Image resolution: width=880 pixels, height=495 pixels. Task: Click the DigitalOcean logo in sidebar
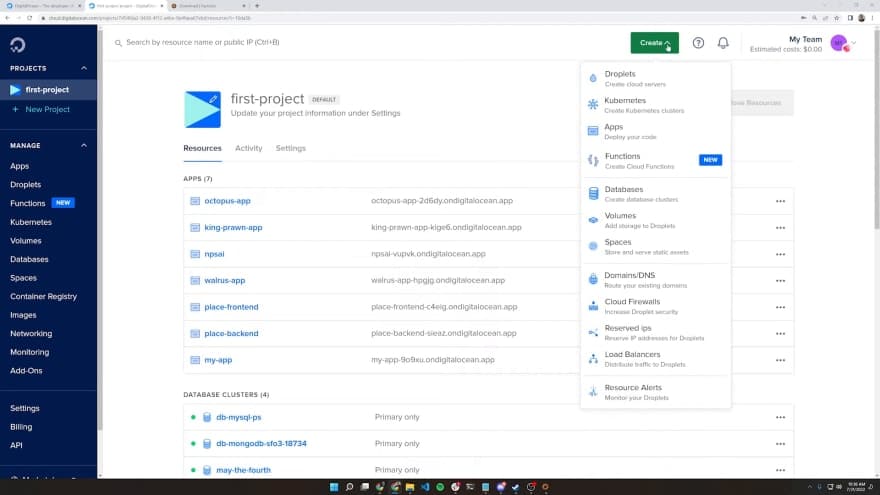17,44
